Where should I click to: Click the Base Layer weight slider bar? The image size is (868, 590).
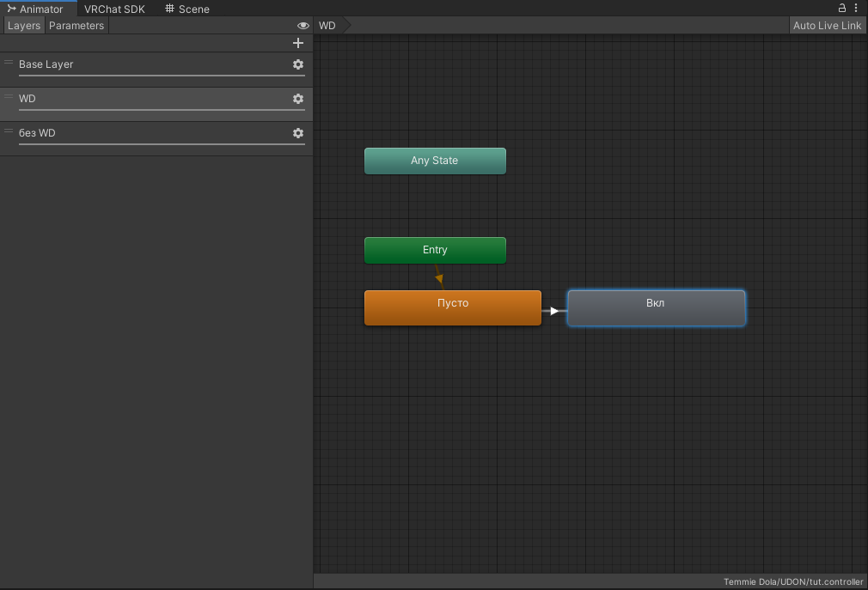[x=162, y=76]
